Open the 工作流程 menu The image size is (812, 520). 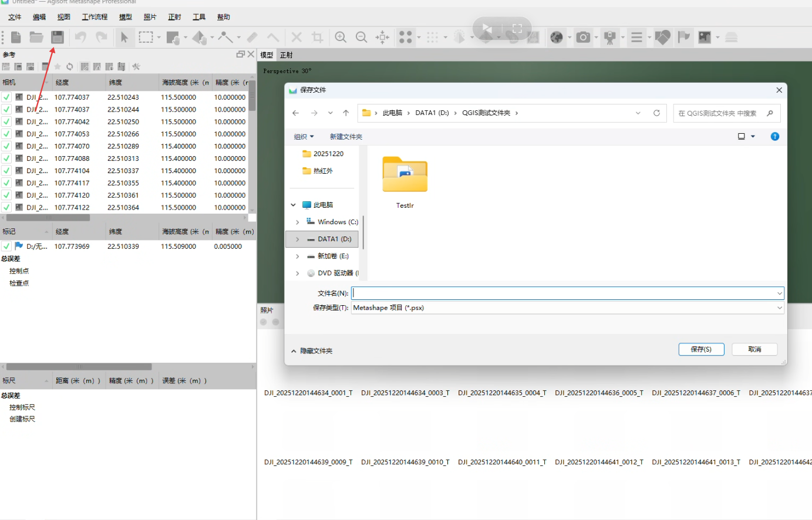pos(95,17)
